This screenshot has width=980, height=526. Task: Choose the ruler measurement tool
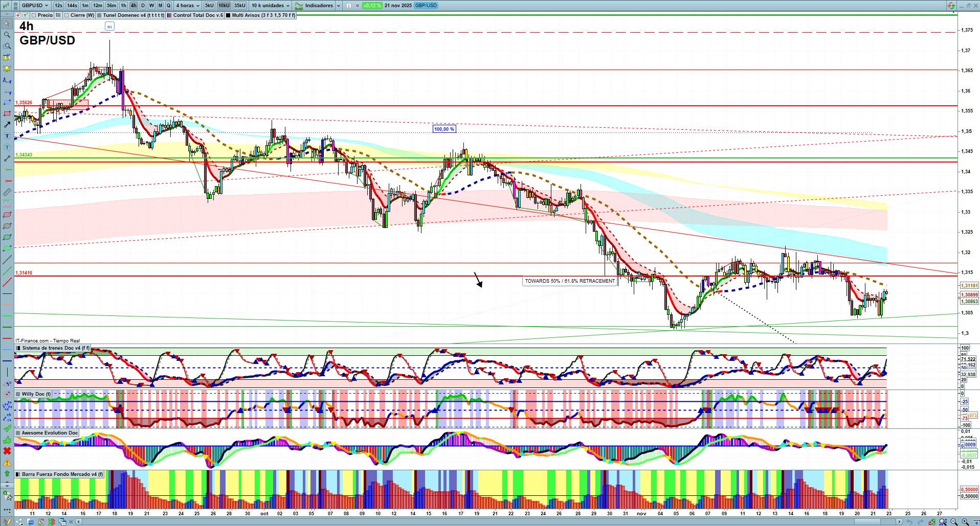(7, 192)
